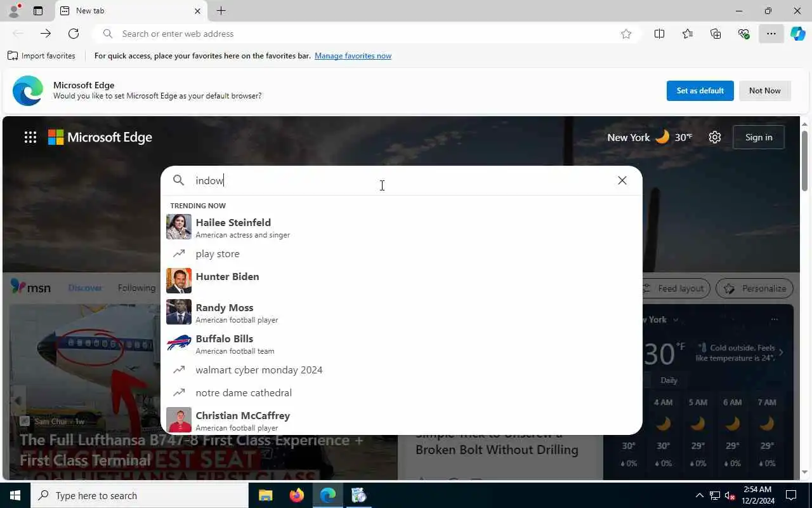The height and width of the screenshot is (508, 812).
Task: Select play store trending suggestion
Action: [x=401, y=253]
